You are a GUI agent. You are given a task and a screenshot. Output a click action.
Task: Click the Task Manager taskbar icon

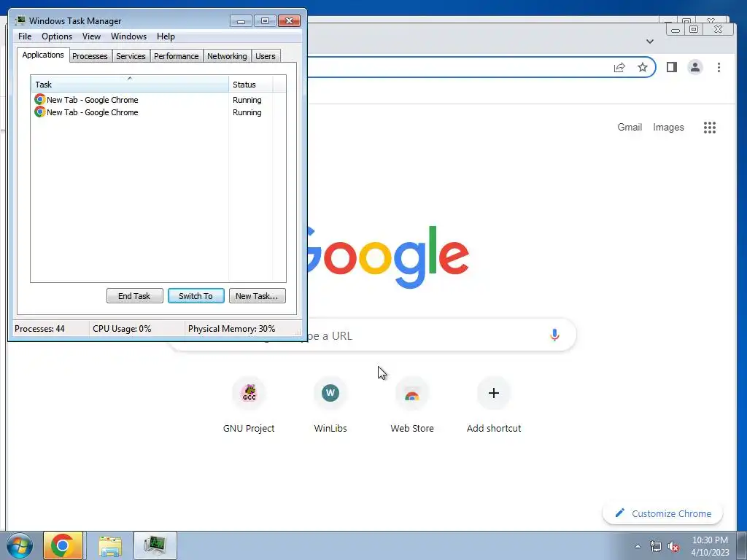[x=155, y=545]
